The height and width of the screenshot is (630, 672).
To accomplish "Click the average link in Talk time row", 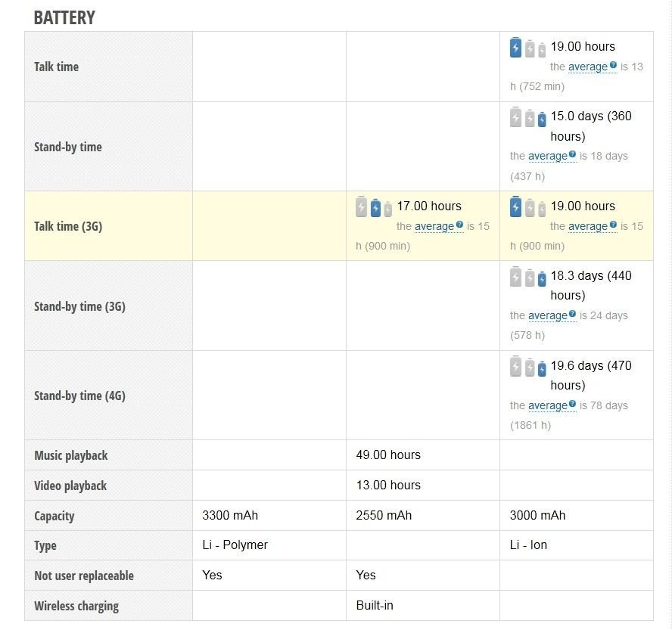I will point(587,67).
